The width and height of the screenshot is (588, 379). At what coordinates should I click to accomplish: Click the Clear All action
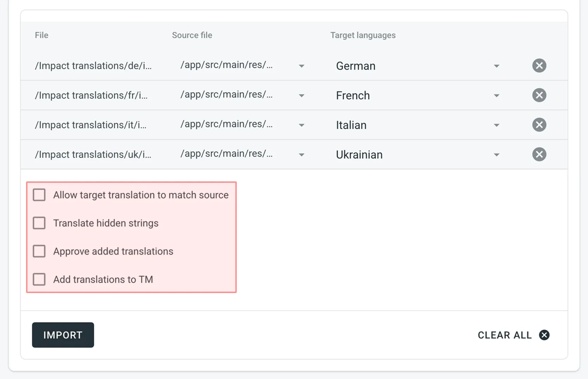[505, 335]
